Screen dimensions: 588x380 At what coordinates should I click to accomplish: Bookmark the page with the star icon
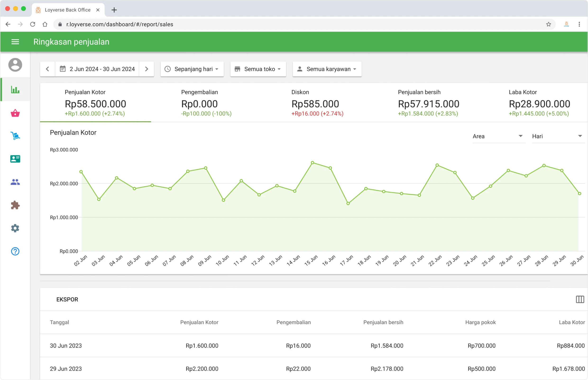pyautogui.click(x=549, y=24)
